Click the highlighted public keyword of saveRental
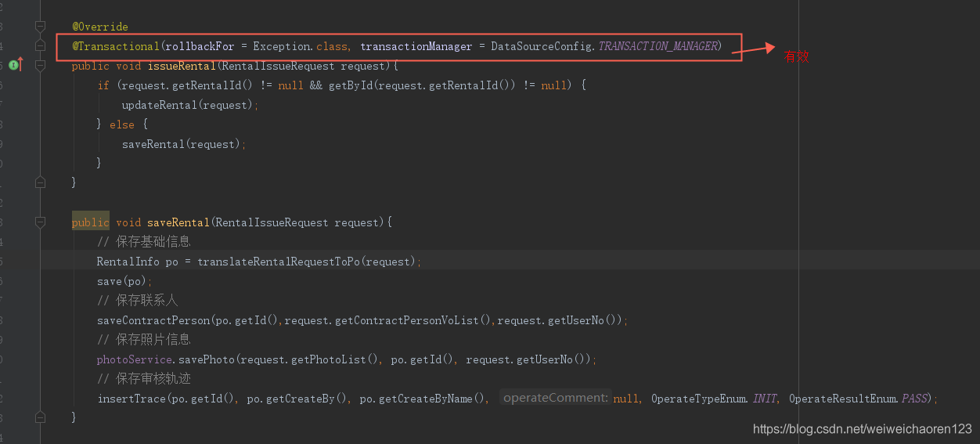This screenshot has height=444, width=980. (90, 222)
